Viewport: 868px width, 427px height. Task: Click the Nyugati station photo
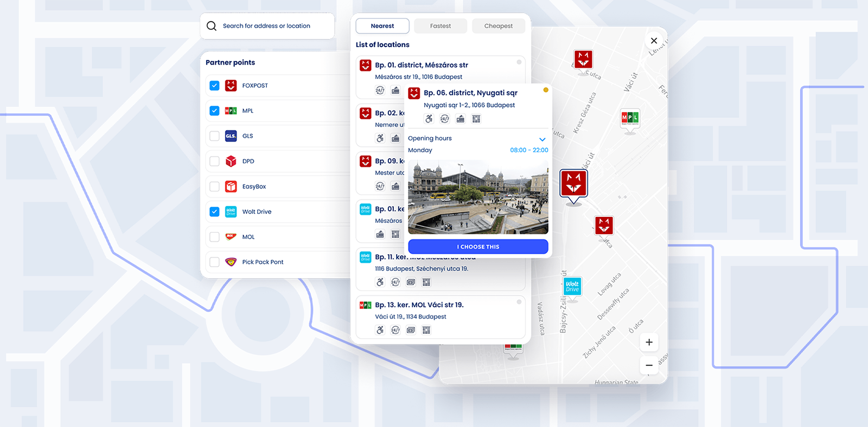pos(478,197)
